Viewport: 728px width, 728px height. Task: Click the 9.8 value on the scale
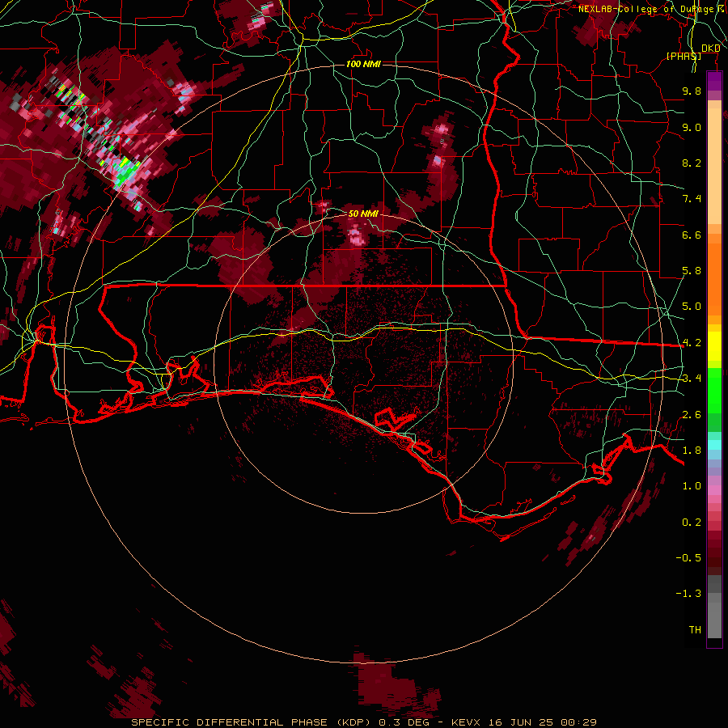click(692, 91)
